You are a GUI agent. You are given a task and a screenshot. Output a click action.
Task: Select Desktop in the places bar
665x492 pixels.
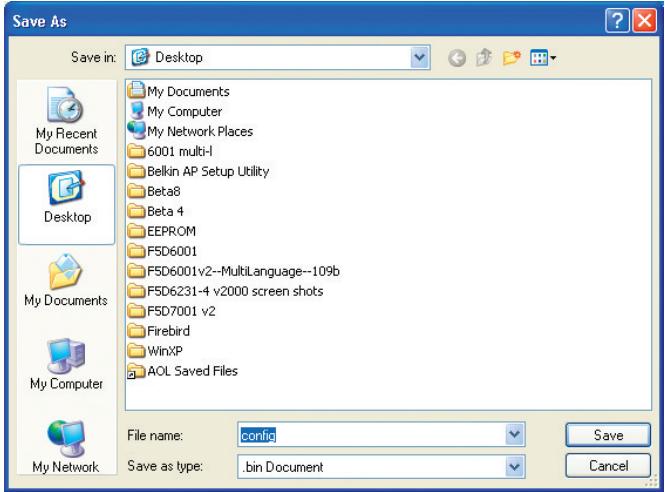67,204
